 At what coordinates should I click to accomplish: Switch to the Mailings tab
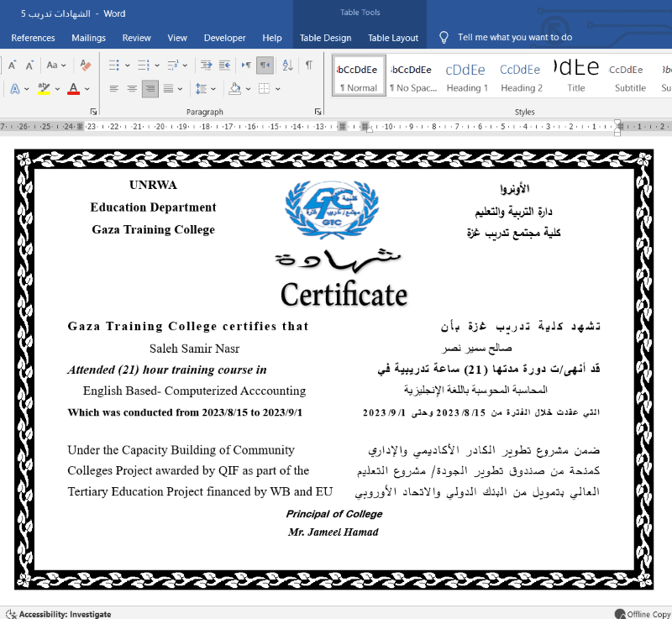(x=88, y=38)
